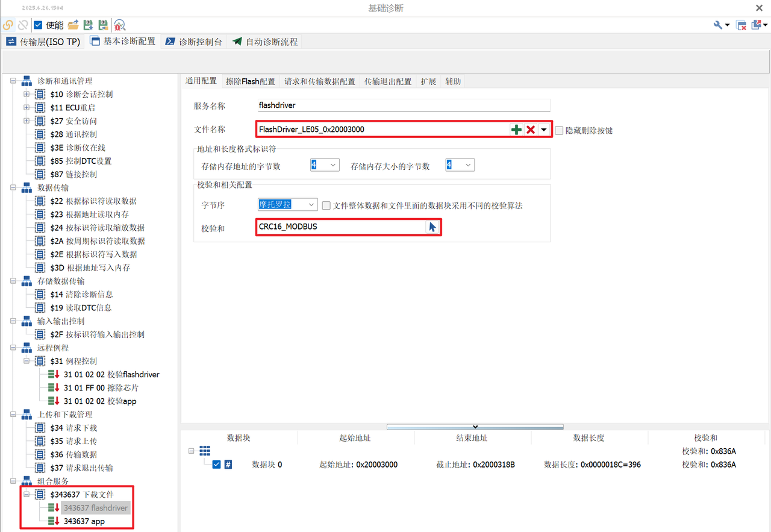771x532 pixels.
Task: Switch to the 擦除Flash配置 tab
Action: [x=249, y=81]
